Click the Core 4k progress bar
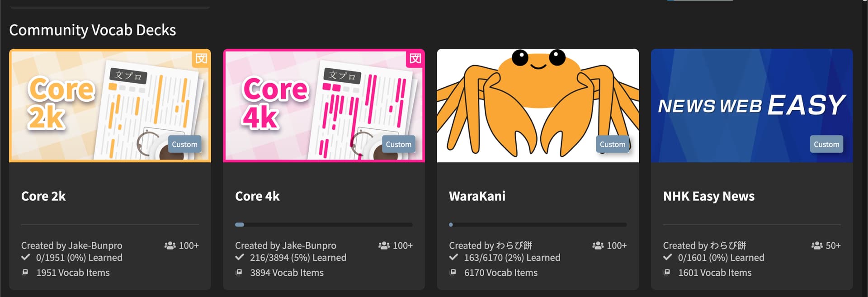This screenshot has width=868, height=297. [324, 225]
